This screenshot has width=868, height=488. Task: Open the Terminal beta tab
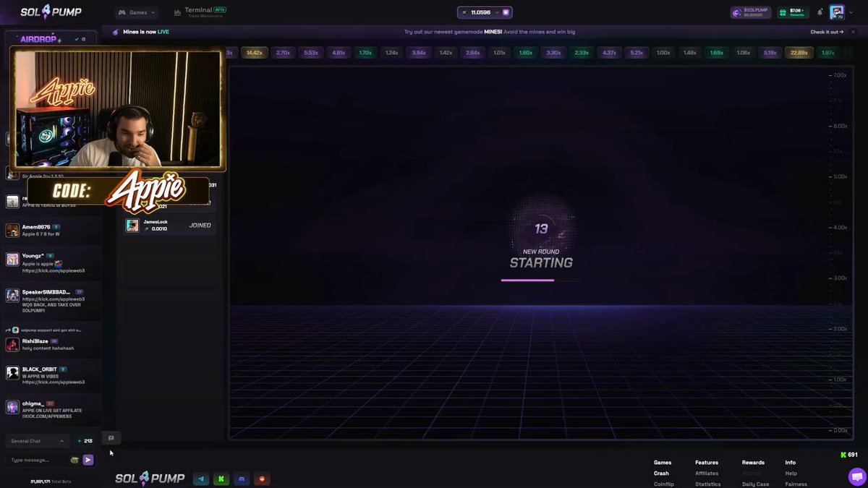[200, 12]
